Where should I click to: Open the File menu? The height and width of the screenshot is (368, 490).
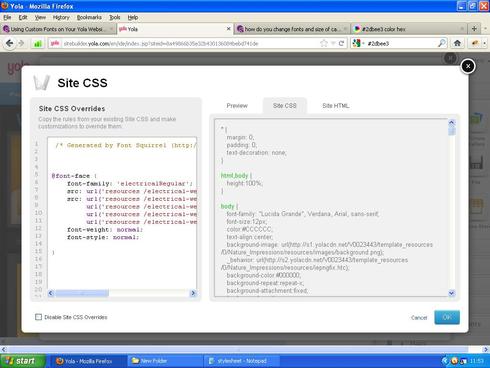click(7, 17)
